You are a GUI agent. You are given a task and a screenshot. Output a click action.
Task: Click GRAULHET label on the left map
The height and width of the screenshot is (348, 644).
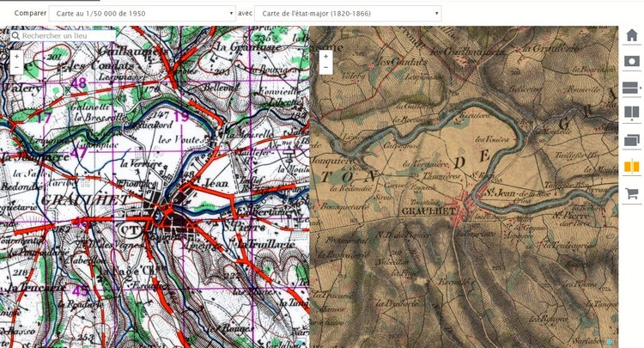click(x=85, y=200)
